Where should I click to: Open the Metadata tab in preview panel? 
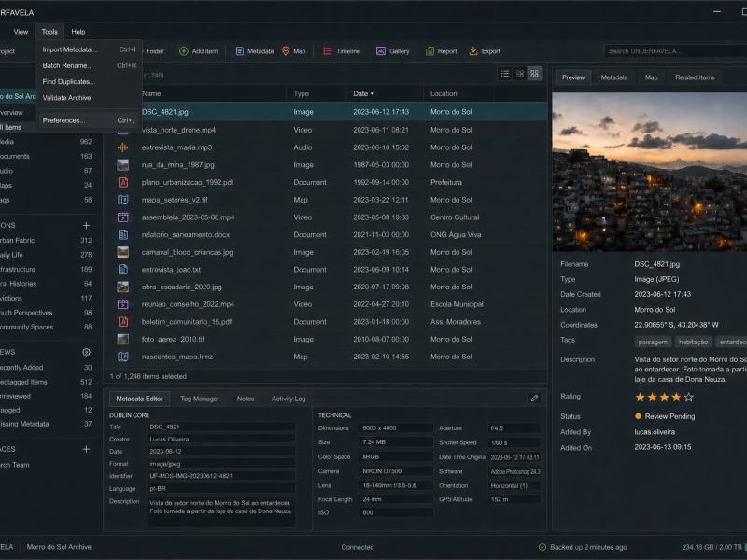point(614,77)
